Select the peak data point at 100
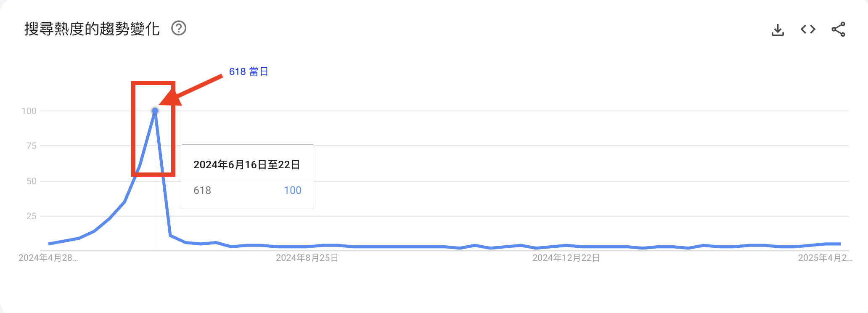868x313 pixels. point(155,111)
